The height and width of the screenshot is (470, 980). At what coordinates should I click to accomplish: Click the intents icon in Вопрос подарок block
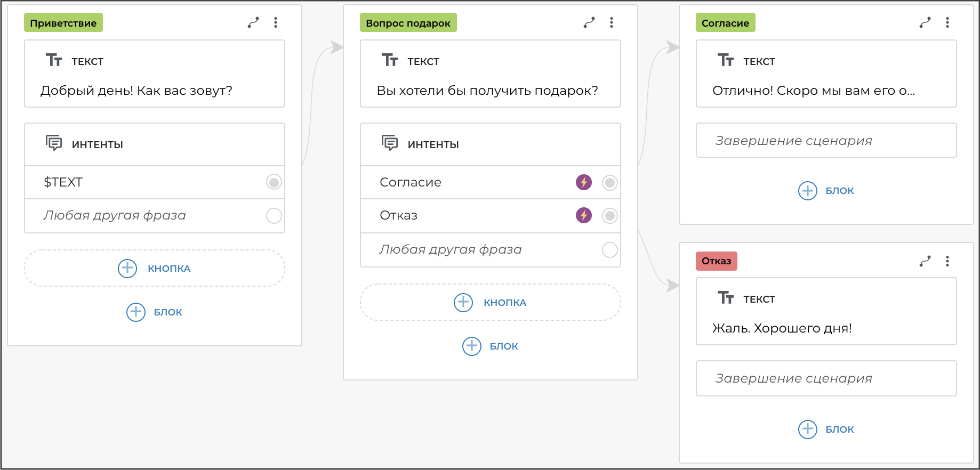coord(390,143)
